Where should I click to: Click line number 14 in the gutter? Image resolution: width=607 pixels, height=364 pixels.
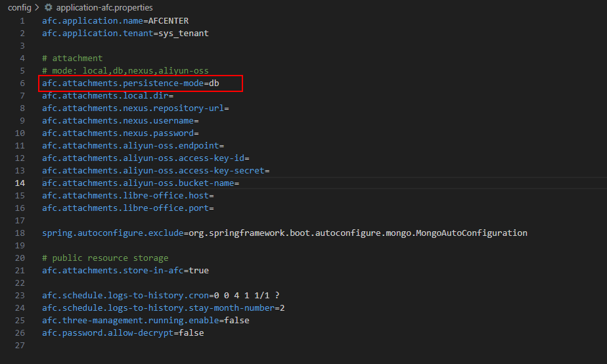(x=20, y=183)
